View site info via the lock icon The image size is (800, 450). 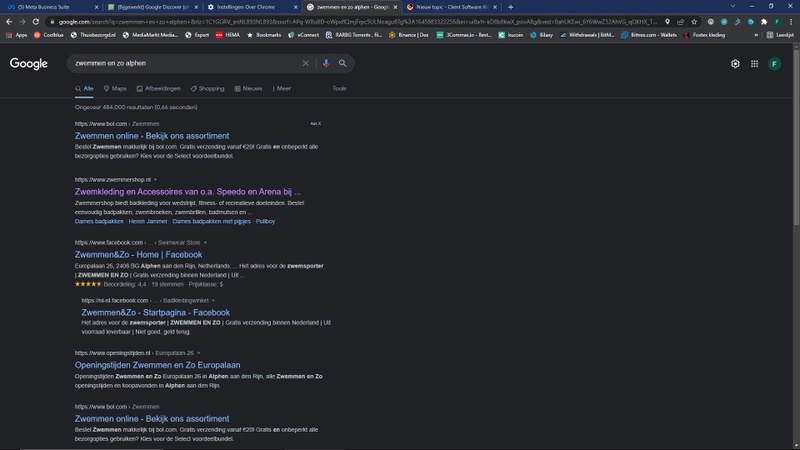coord(52,22)
